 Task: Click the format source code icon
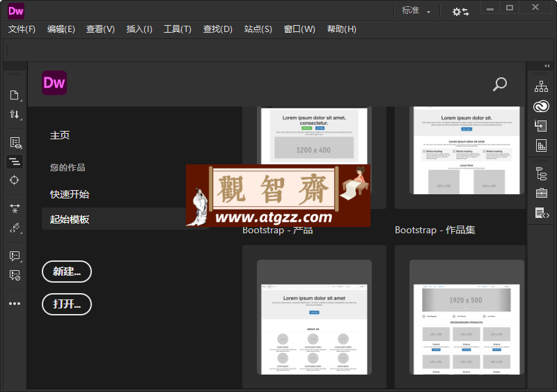pos(14,162)
